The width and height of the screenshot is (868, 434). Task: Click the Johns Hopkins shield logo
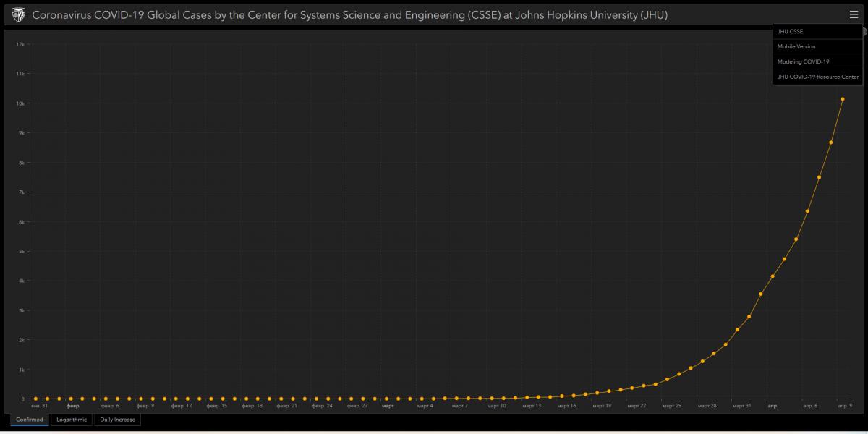coord(18,14)
